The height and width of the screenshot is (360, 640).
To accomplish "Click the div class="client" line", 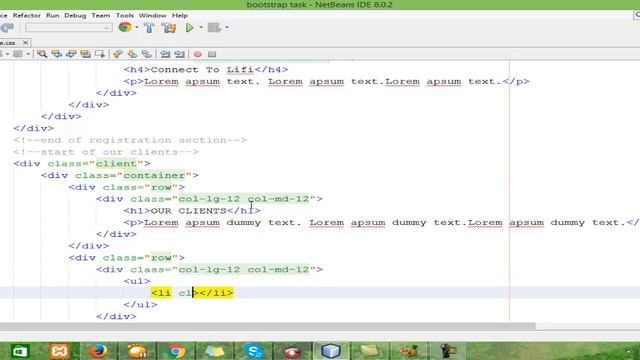I will pos(82,164).
